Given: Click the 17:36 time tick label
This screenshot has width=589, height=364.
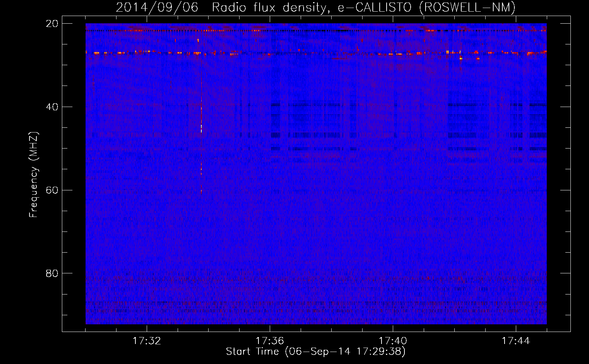Looking at the screenshot, I should pos(270,341).
